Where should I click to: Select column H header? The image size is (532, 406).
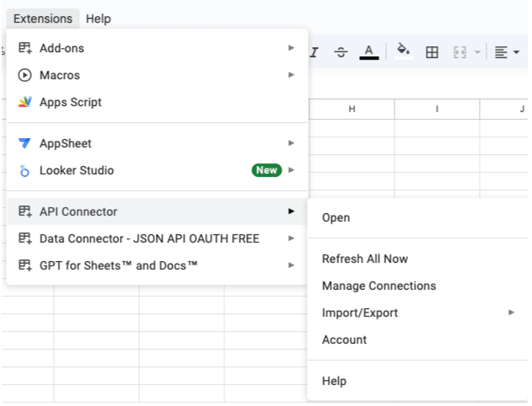click(352, 110)
